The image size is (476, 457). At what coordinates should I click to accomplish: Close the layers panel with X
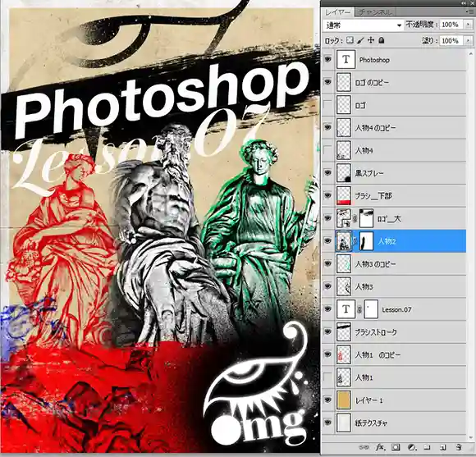pyautogui.click(x=472, y=3)
